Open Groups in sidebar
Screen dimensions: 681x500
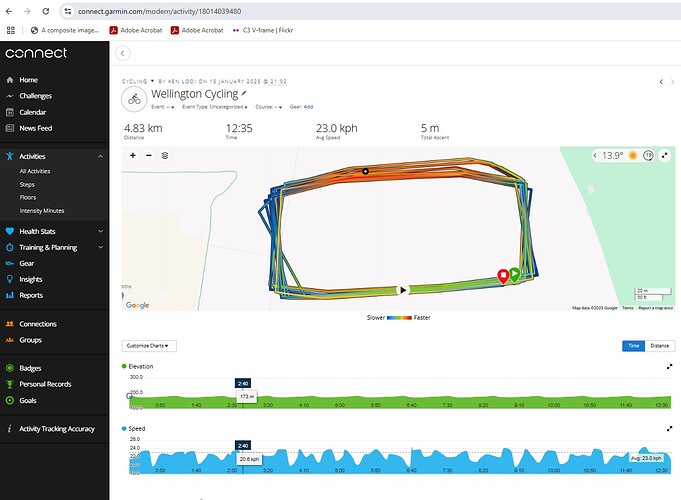(x=30, y=340)
